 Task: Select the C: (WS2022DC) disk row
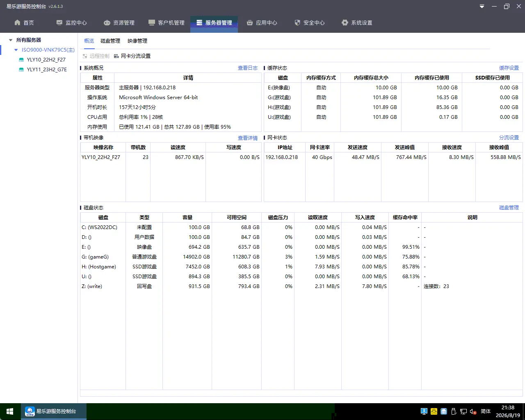(x=301, y=227)
